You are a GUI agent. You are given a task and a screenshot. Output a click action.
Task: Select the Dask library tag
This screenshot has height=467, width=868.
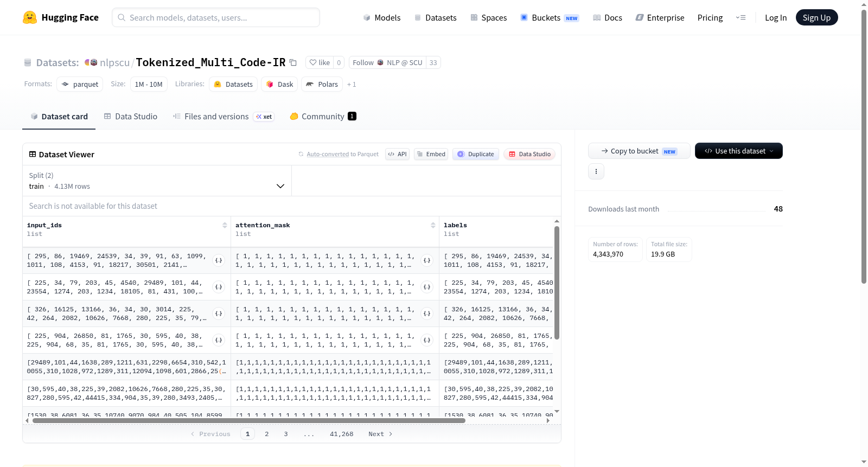(x=279, y=84)
